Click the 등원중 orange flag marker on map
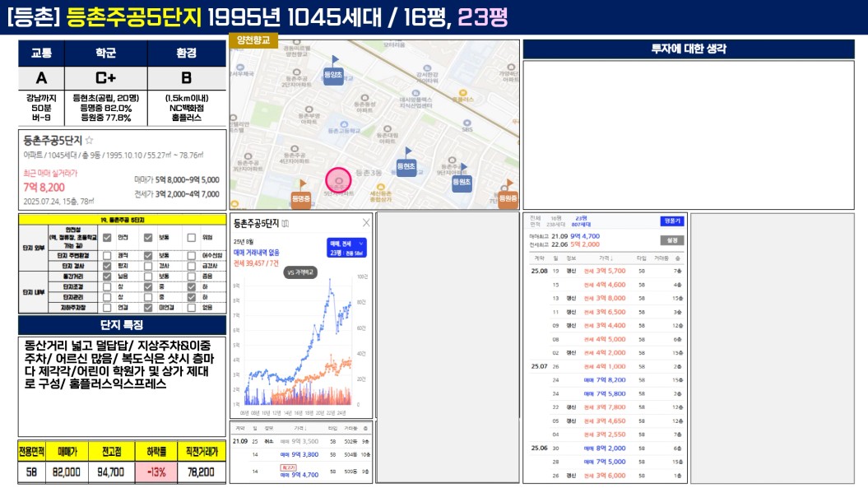Image resolution: width=868 pixels, height=488 pixels. point(508,194)
